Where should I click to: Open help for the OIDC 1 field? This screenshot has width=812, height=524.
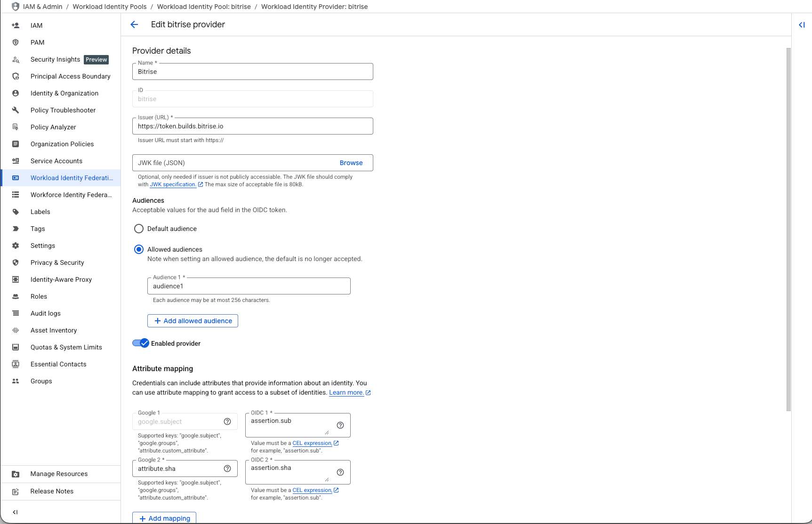[340, 425]
